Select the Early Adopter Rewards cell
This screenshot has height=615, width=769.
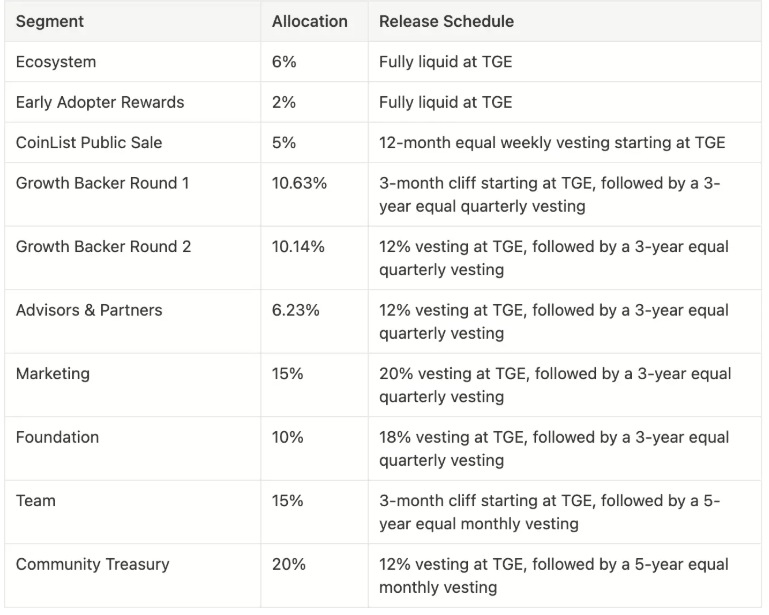[x=100, y=102]
